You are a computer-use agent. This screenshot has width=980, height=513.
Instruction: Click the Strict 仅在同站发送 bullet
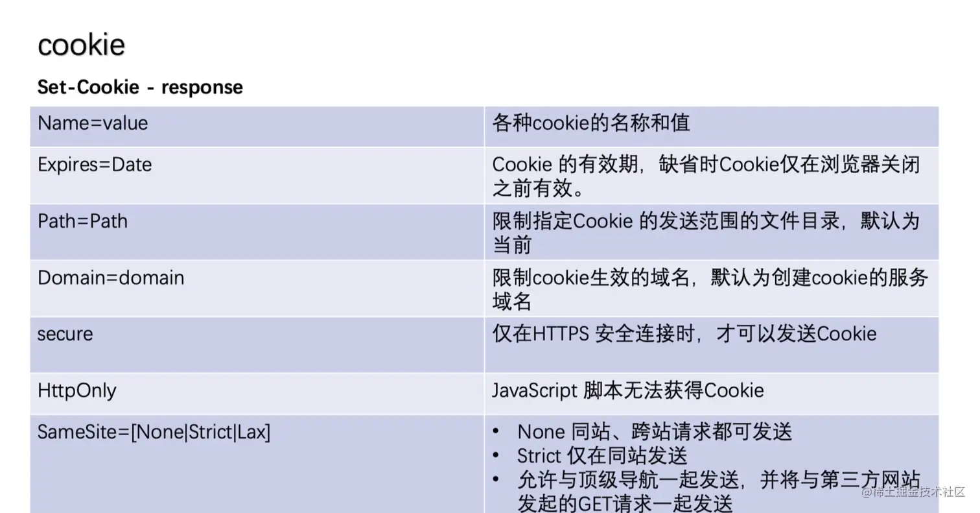(603, 455)
